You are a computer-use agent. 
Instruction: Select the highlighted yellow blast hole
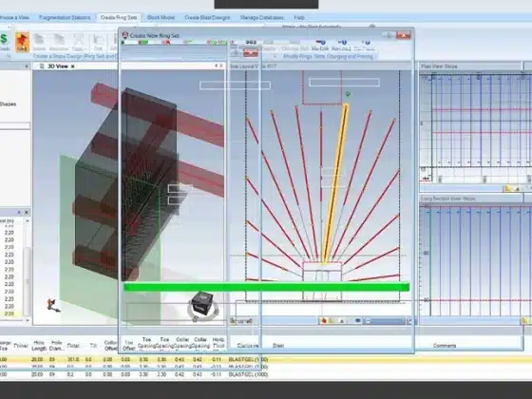pyautogui.click(x=335, y=183)
